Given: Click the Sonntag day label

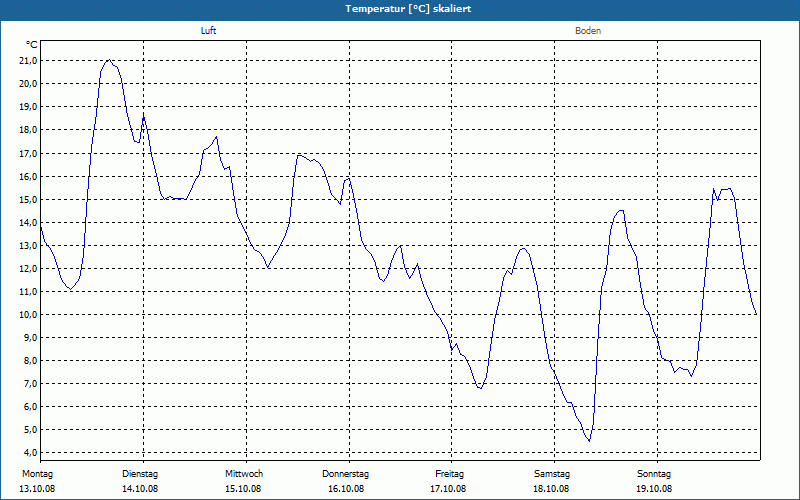Looking at the screenshot, I should click(x=654, y=474).
